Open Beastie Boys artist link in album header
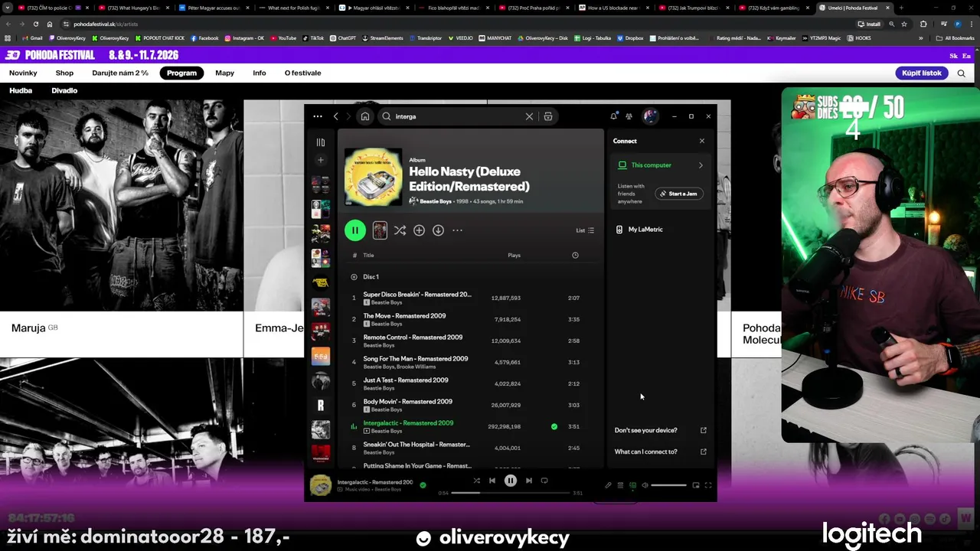This screenshot has height=551, width=980. pos(436,201)
